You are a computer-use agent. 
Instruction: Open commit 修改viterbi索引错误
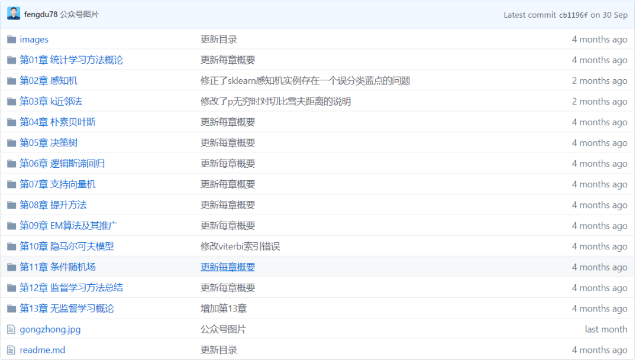[240, 247]
